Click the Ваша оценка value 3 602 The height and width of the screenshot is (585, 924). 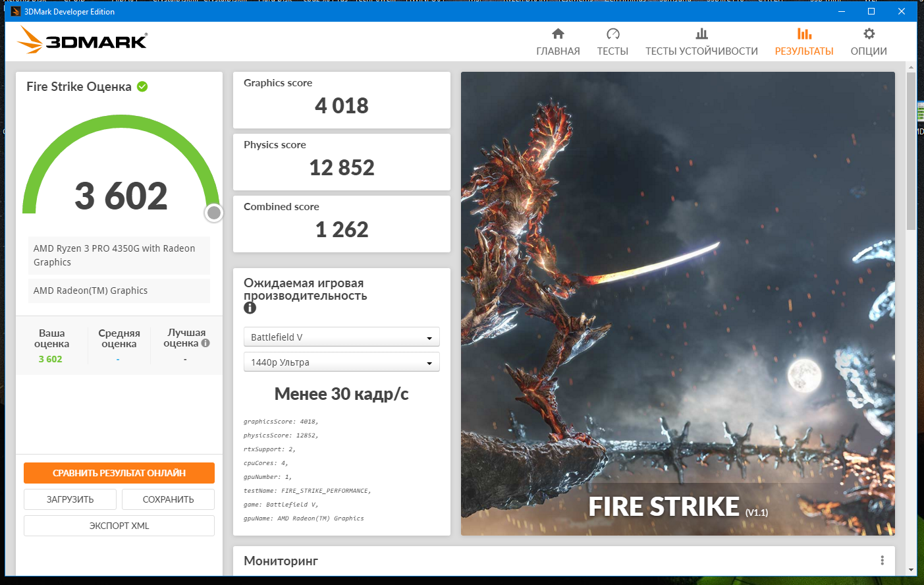click(x=50, y=359)
